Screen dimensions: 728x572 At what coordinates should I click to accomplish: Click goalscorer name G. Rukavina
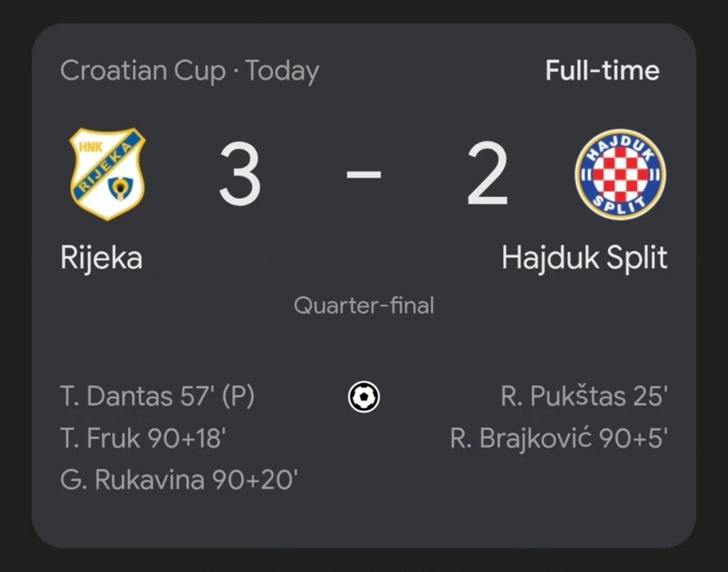click(x=133, y=480)
